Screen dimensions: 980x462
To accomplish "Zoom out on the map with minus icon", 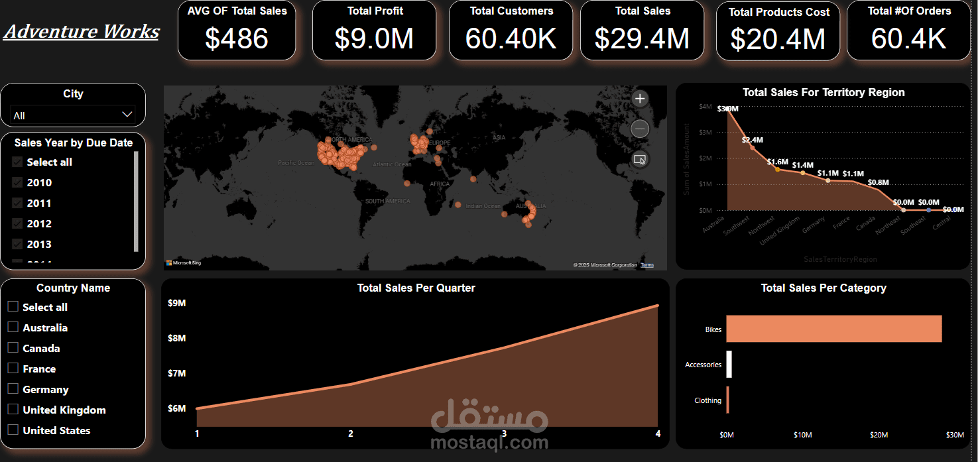I will 639,129.
